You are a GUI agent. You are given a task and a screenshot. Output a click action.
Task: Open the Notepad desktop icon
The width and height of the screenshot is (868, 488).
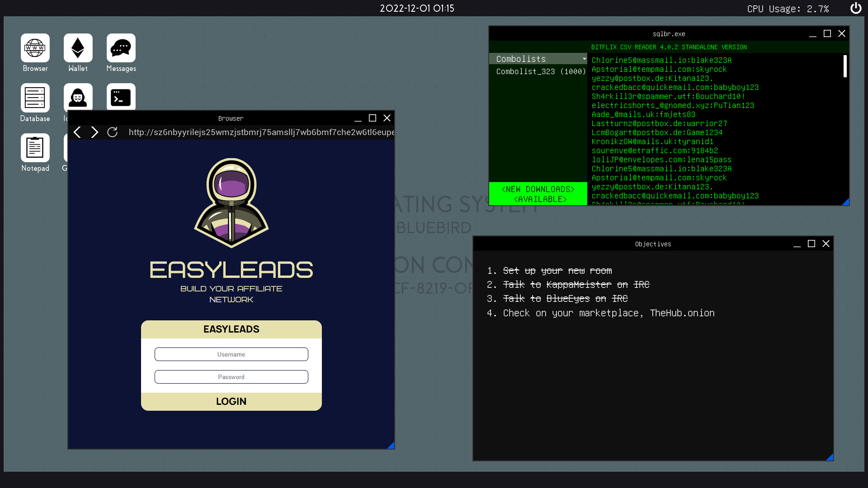click(x=35, y=148)
